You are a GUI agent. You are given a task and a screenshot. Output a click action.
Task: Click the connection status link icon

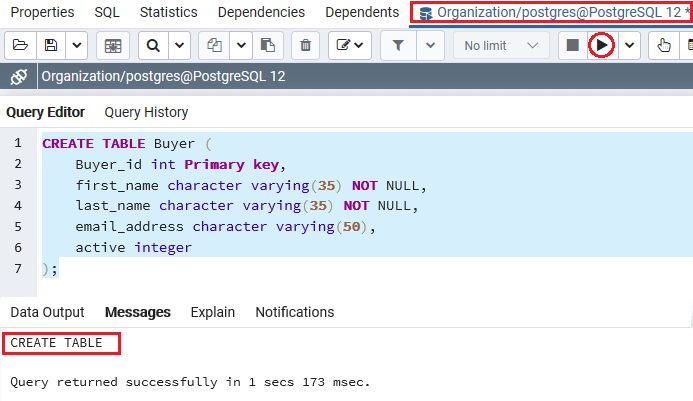tap(18, 76)
